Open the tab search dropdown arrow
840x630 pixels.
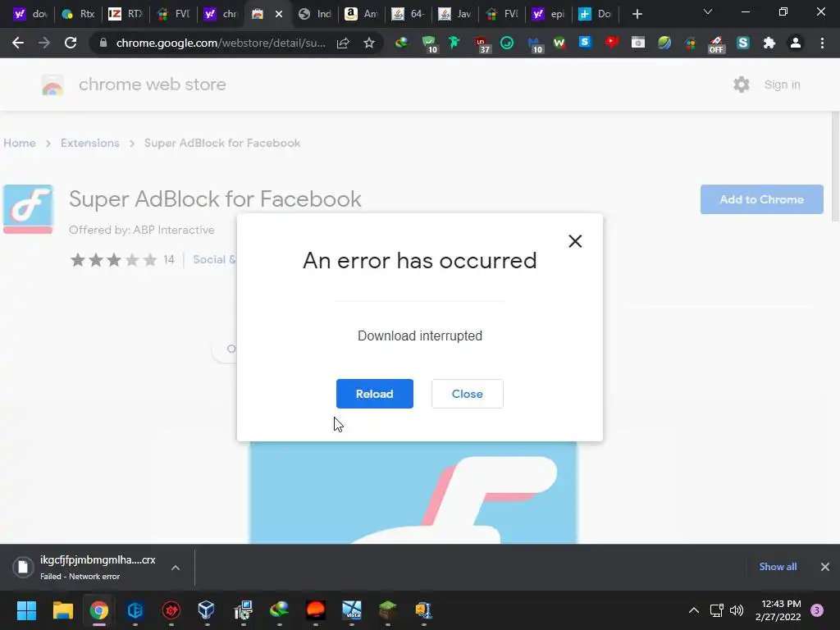(708, 12)
